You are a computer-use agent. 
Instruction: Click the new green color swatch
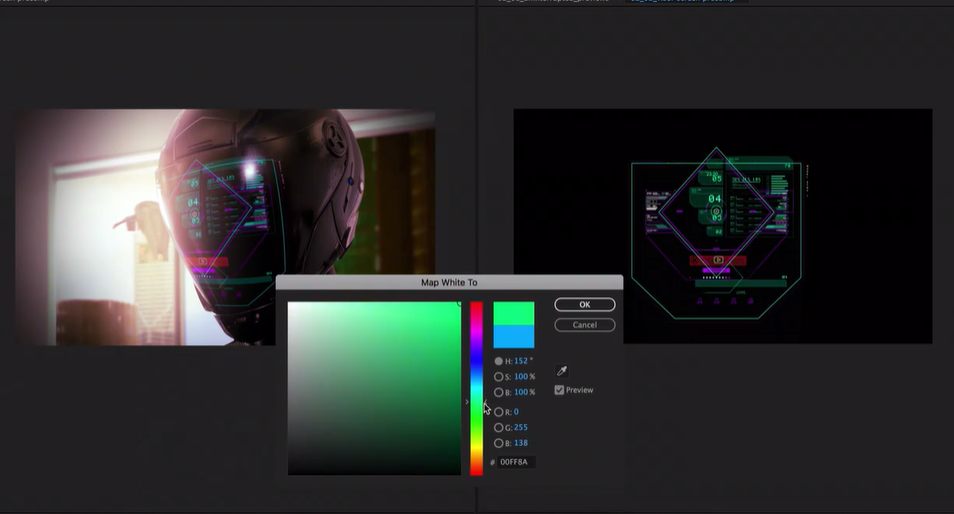[514, 313]
